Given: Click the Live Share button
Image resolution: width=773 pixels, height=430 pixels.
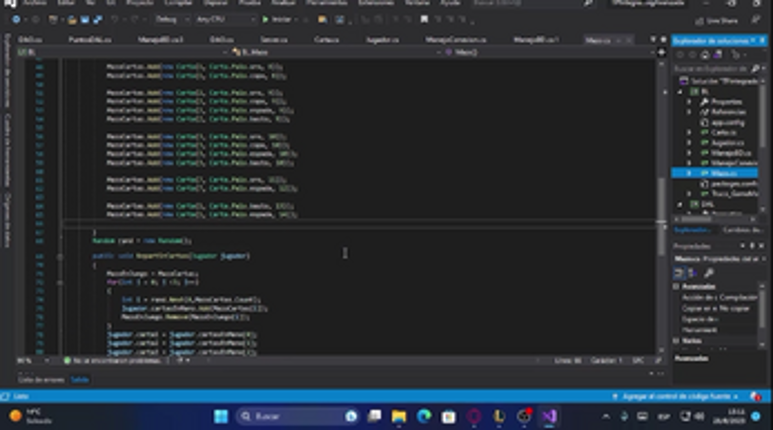Looking at the screenshot, I should click(x=716, y=21).
